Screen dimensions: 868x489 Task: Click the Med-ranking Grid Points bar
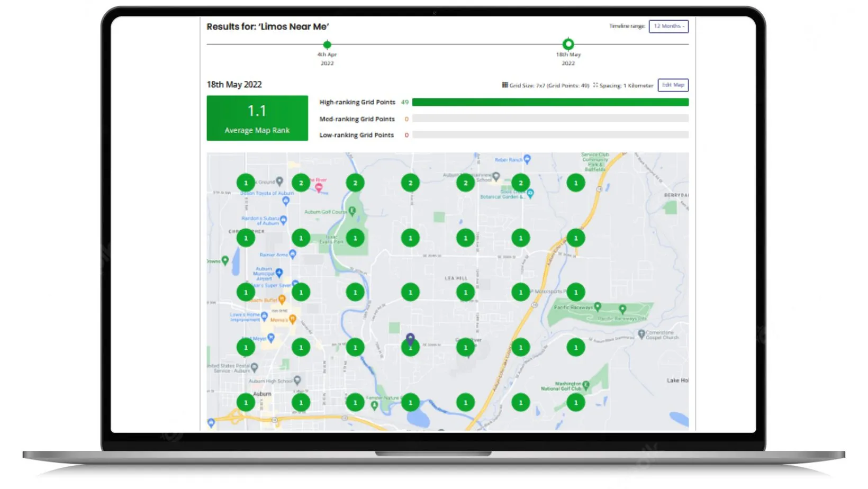(x=550, y=119)
